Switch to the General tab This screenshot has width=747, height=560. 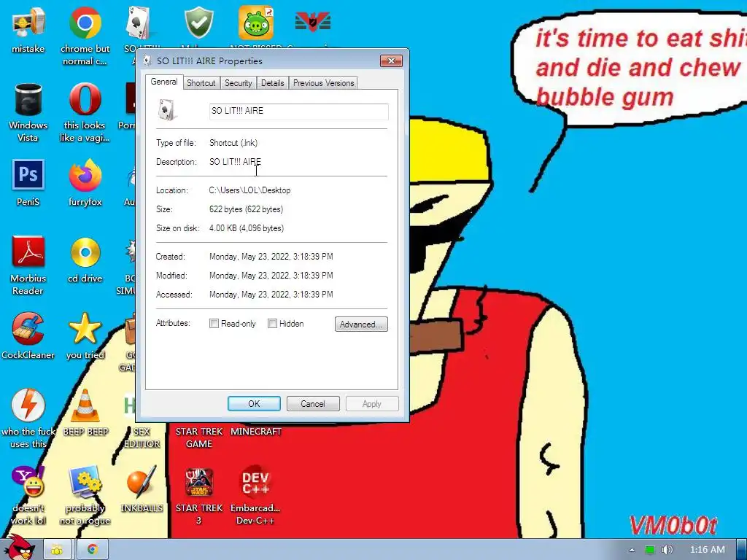(x=164, y=82)
